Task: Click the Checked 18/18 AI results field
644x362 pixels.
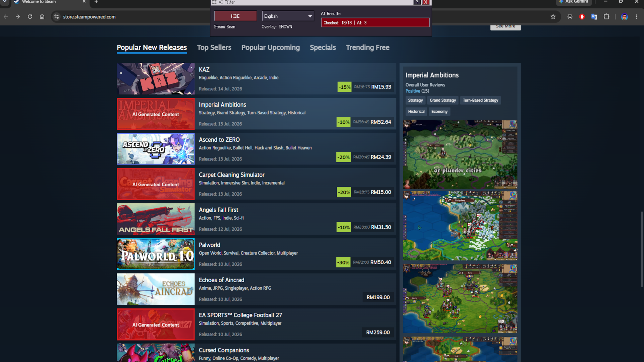Action: [375, 23]
